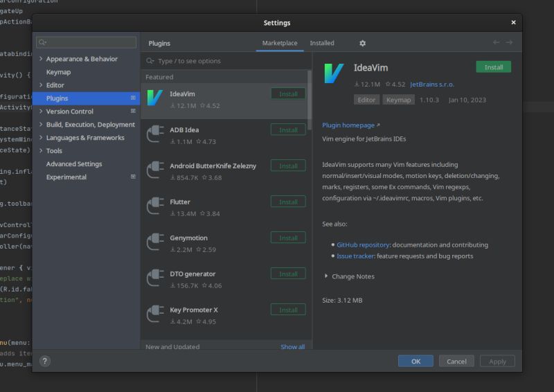Click the Keymap tag in plugin details
554x392 pixels.
pyautogui.click(x=399, y=100)
